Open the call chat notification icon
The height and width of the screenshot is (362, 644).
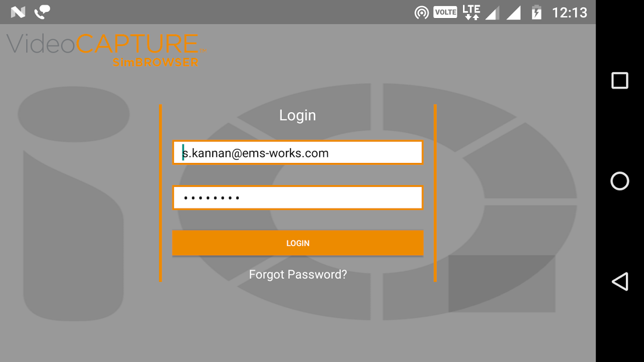tap(43, 12)
